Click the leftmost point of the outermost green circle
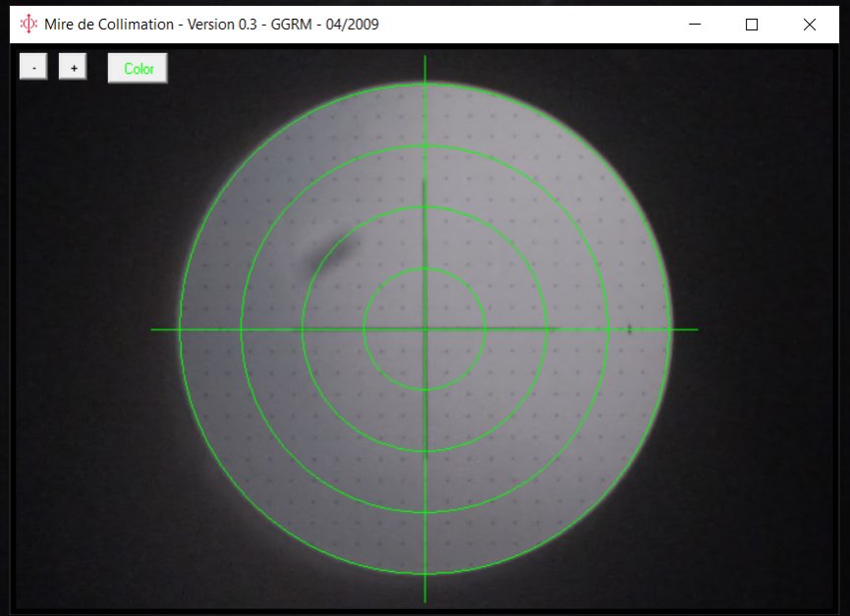The image size is (850, 616). tap(179, 329)
